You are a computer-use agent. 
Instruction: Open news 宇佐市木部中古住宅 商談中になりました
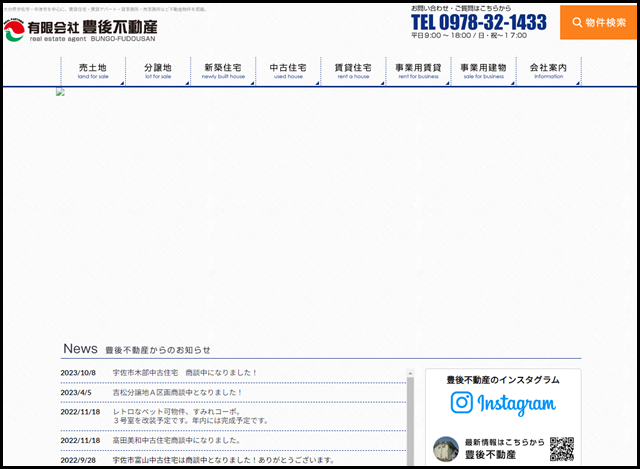[x=185, y=373]
